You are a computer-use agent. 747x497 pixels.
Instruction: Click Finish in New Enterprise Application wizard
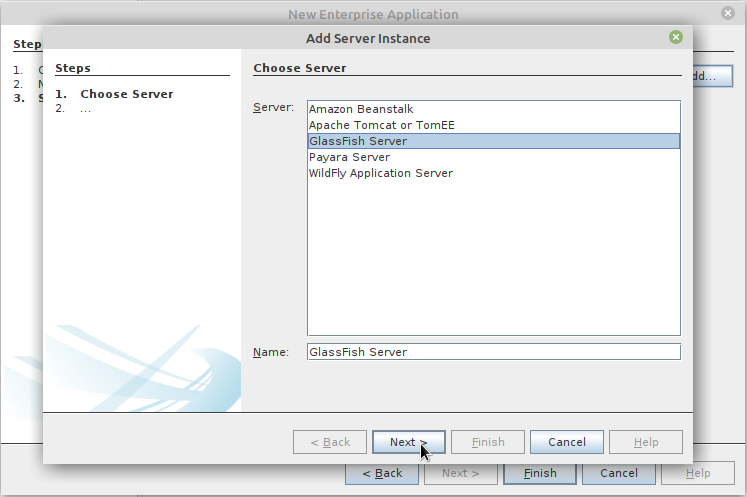click(540, 473)
